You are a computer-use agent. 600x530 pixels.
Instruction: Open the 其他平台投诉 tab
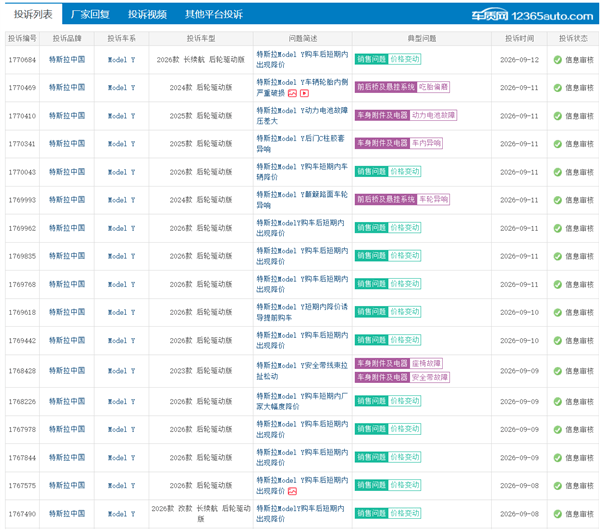(x=214, y=15)
